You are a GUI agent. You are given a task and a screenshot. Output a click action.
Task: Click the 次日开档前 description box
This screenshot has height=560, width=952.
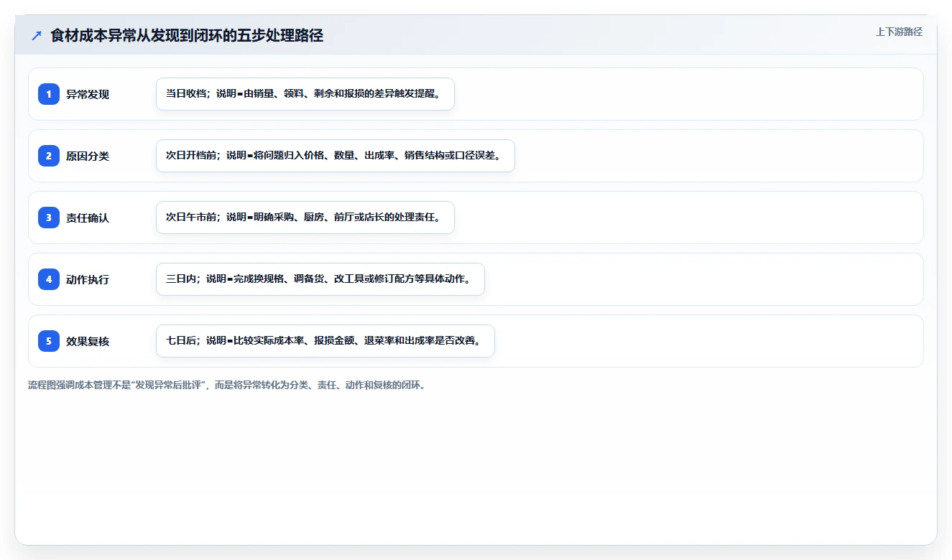coord(336,156)
